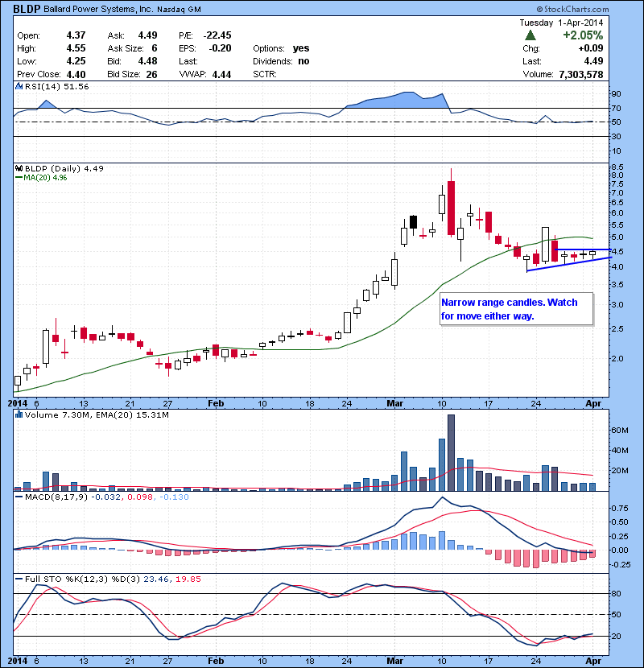644x668 pixels.
Task: Click the Prev Close value 4.40
Action: point(76,75)
